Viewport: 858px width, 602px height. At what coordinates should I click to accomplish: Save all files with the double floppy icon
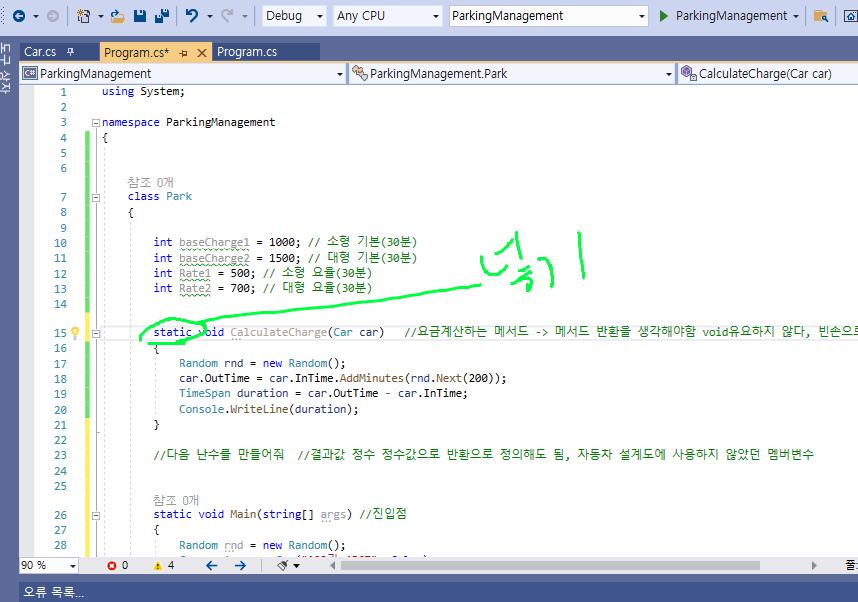click(162, 16)
